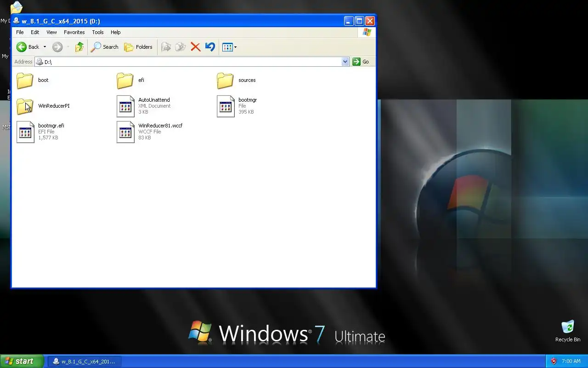Select the WinReducer81.wccf file icon

point(125,132)
